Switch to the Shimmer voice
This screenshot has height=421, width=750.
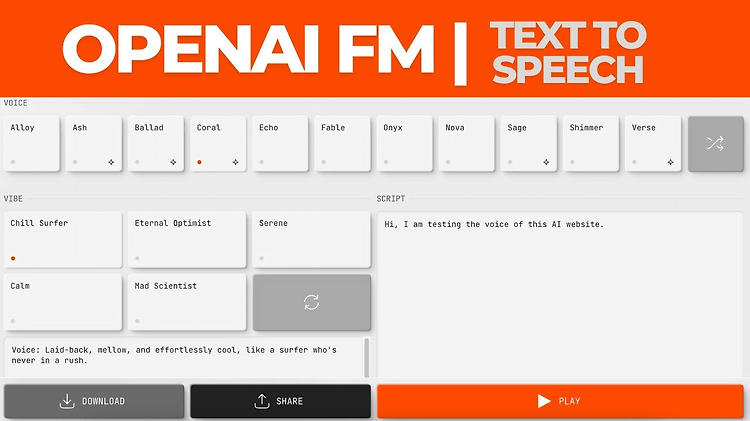(591, 144)
